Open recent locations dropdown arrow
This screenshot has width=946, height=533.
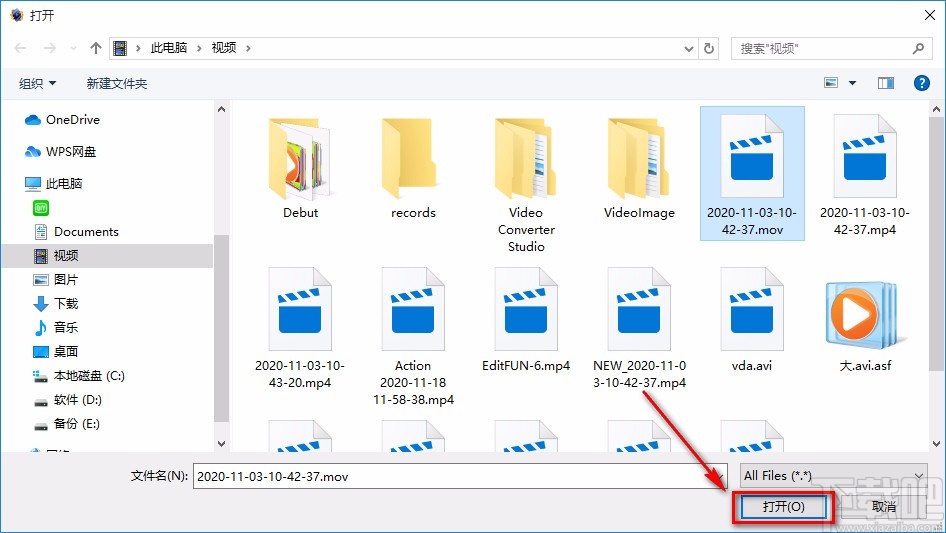(73, 48)
